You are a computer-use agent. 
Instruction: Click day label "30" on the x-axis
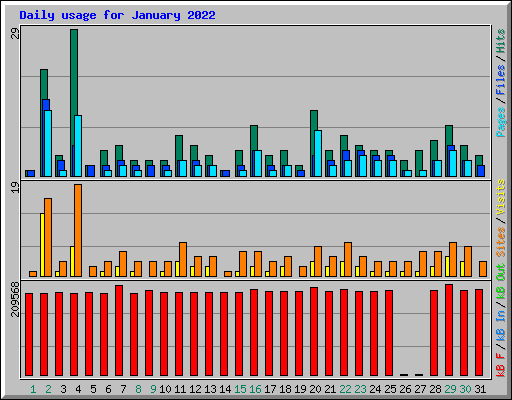click(465, 389)
